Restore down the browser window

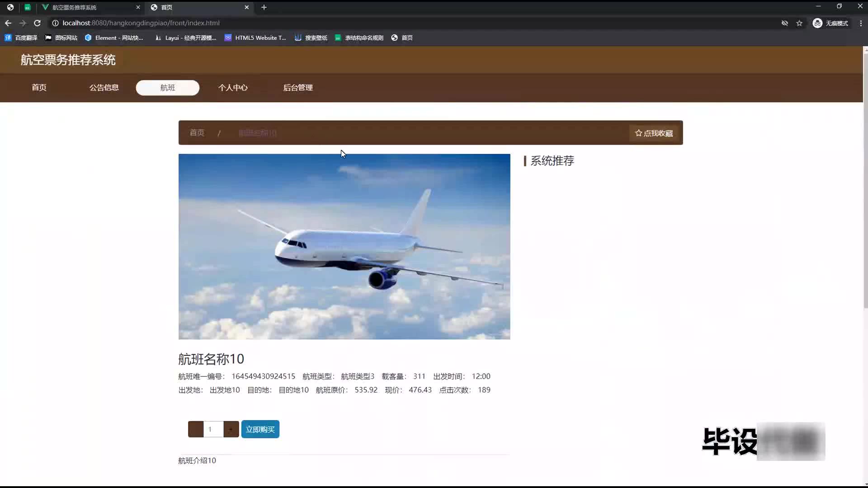[839, 6]
